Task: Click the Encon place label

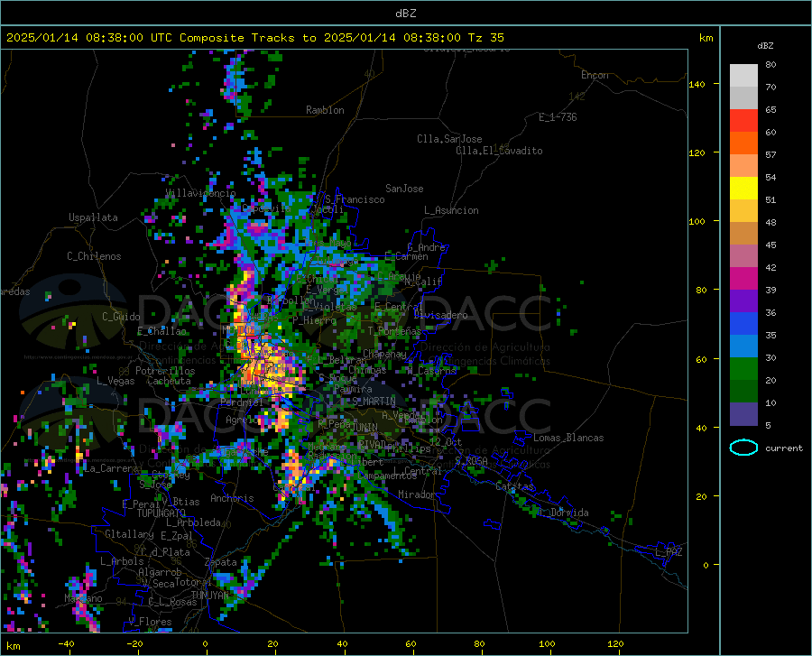Action: [595, 75]
